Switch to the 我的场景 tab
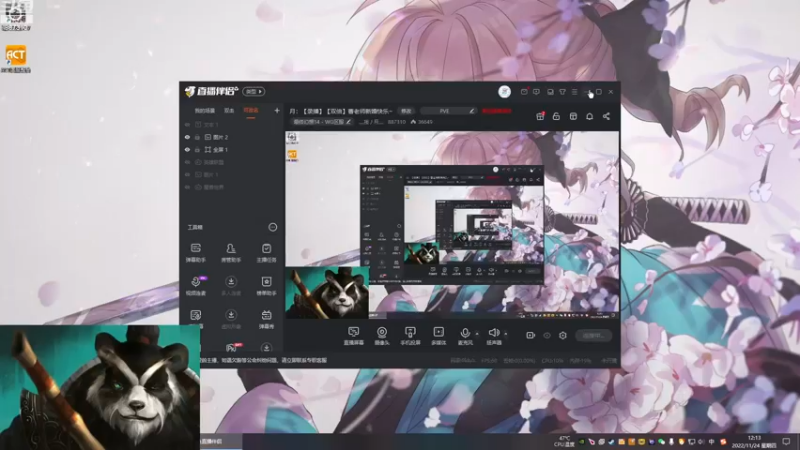800x450 pixels. click(x=205, y=110)
